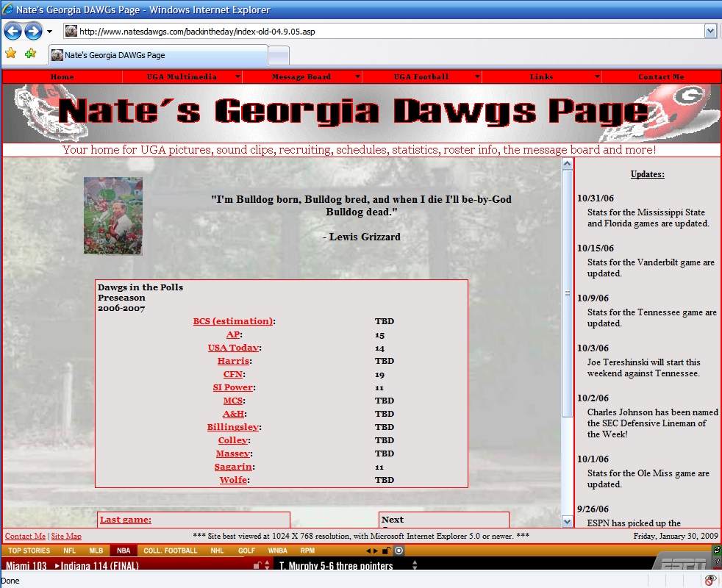Click the browser Forward arrow button
This screenshot has width=722, height=588.
[33, 32]
